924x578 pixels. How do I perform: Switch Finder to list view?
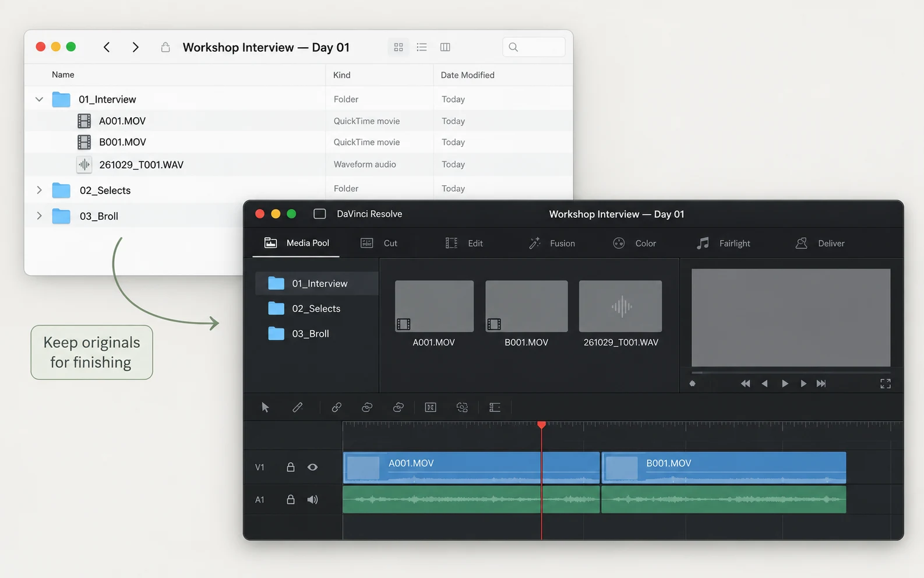[x=422, y=47]
